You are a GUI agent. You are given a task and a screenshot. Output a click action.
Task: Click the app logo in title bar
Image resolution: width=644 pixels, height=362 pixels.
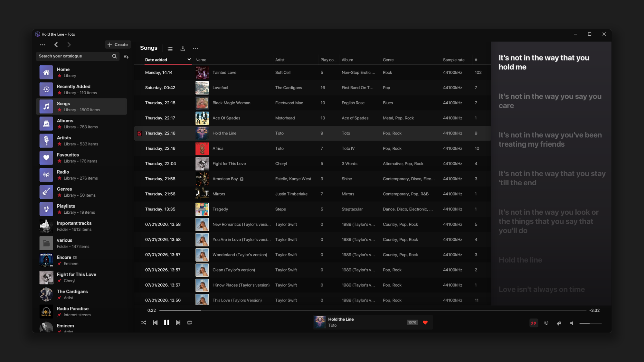point(38,34)
